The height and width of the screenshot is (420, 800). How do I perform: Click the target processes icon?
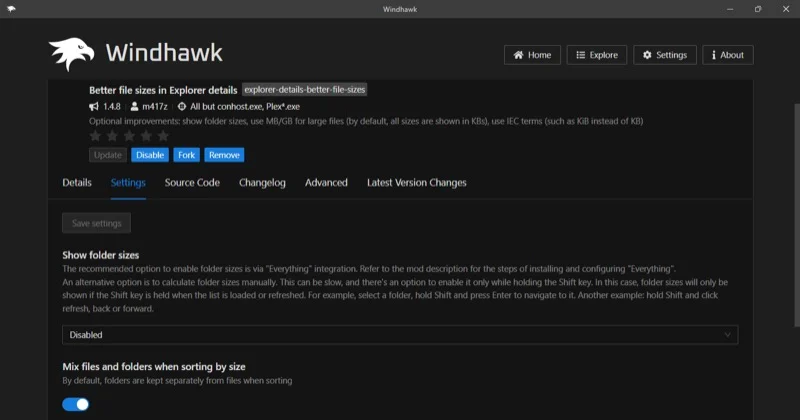point(181,106)
